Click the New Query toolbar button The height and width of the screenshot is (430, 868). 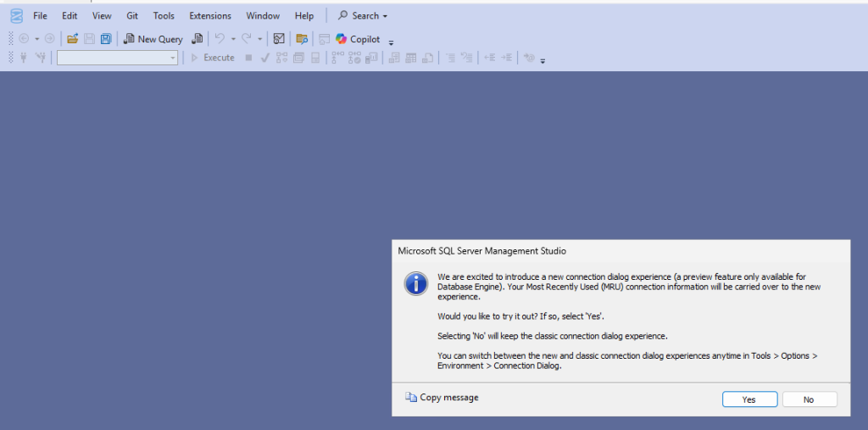[153, 39]
